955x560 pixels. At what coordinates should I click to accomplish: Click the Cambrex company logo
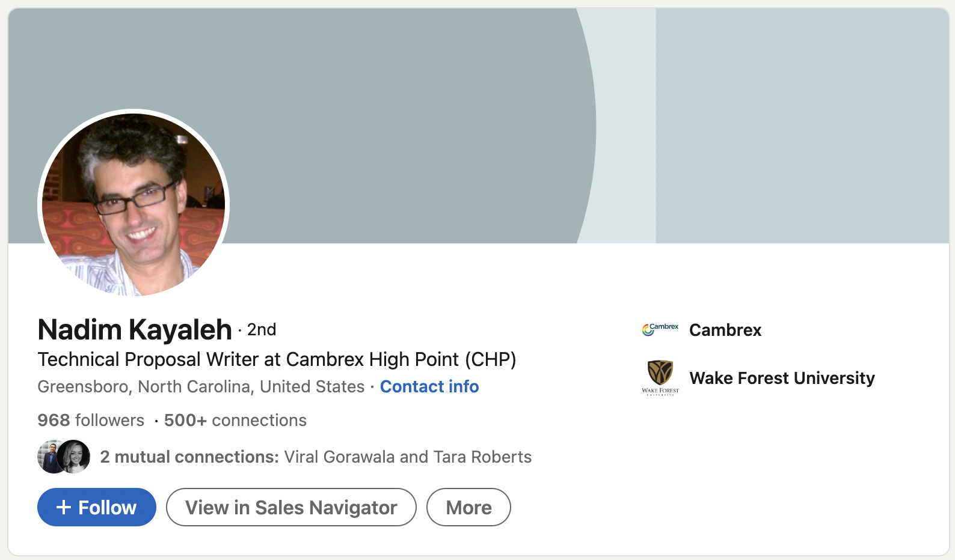[660, 329]
